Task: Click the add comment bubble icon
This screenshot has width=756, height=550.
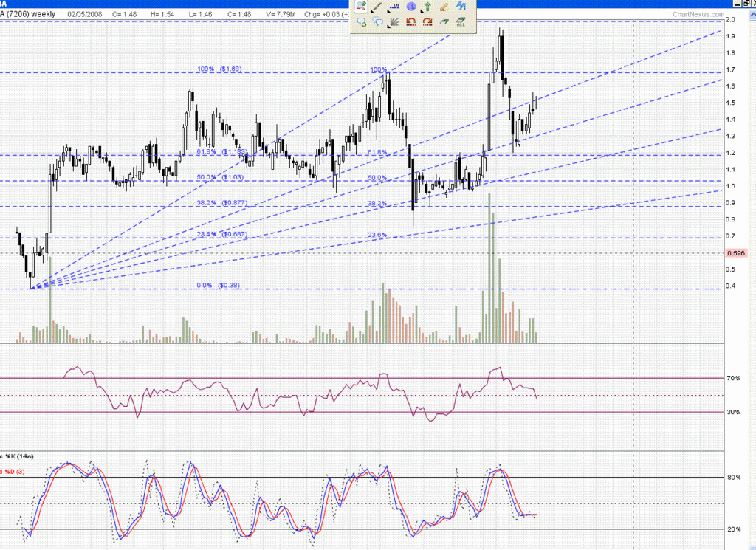Action: point(361,22)
